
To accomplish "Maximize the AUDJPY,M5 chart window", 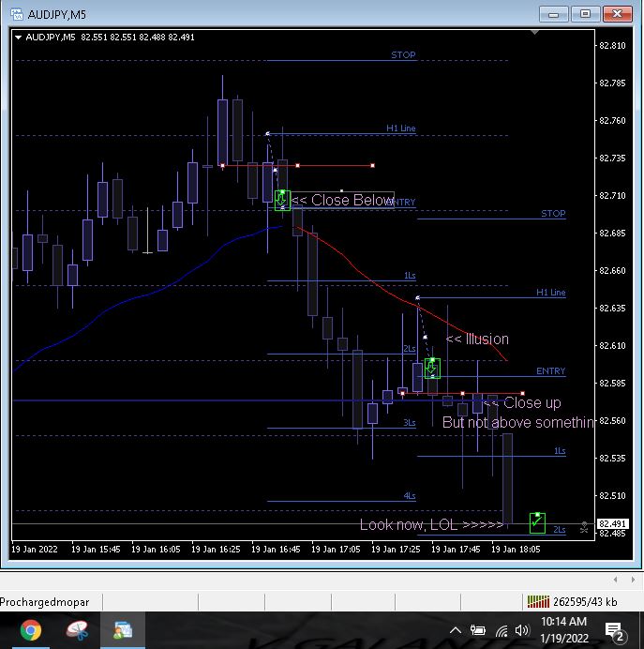I will tap(585, 14).
